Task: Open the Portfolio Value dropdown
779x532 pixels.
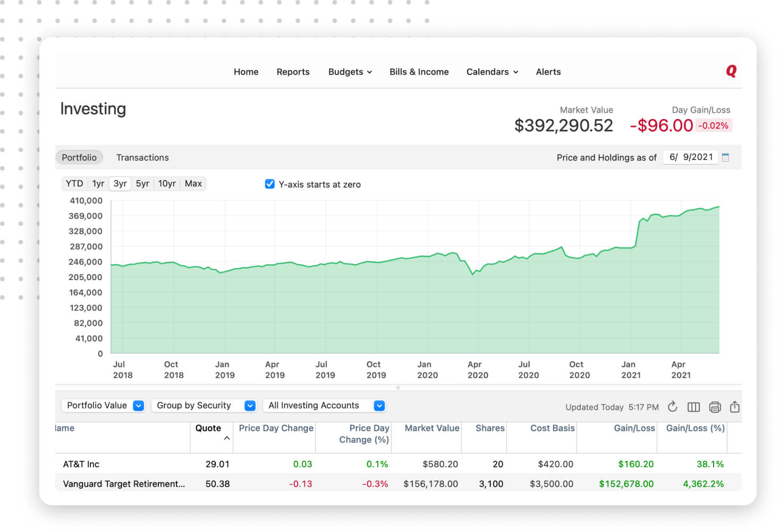Action: click(103, 406)
